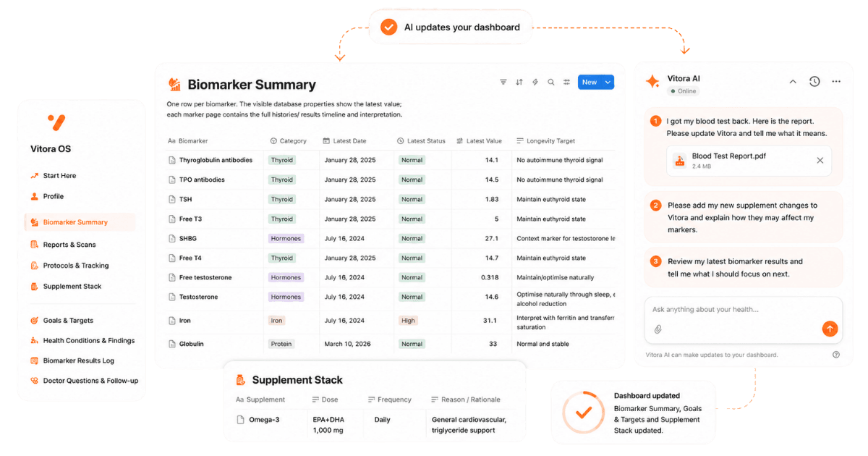Image resolution: width=868 pixels, height=456 pixels.
Task: Click the New button
Action: coord(590,83)
